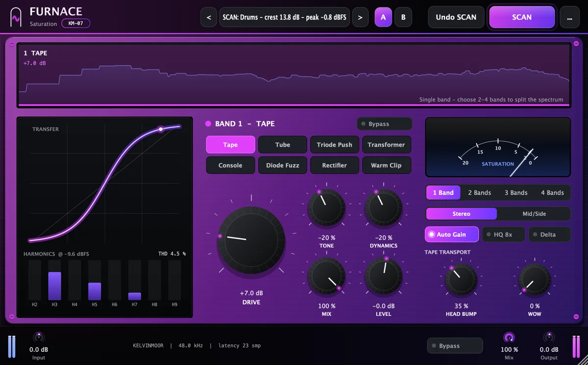Click the KM-07 model badge
Screen dimensions: 588x365
pyautogui.click(x=75, y=24)
